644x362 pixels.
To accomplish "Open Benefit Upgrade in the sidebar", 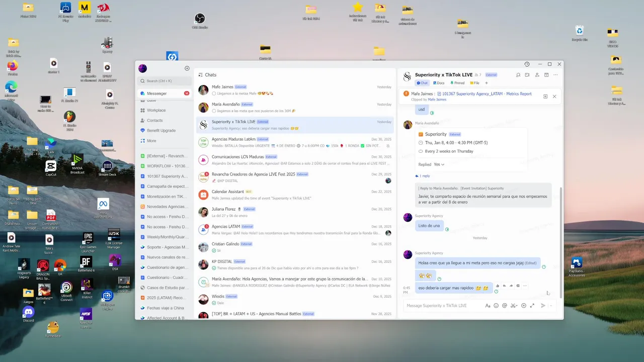I will (165, 131).
